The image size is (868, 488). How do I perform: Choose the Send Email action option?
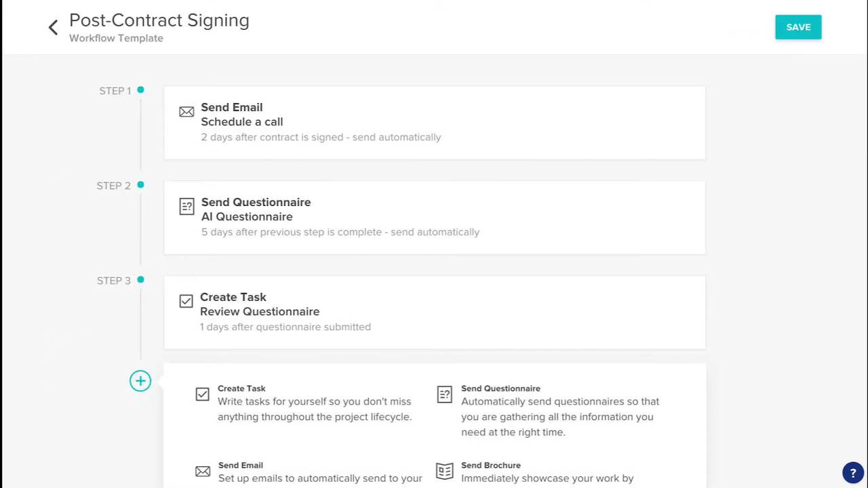[319, 472]
